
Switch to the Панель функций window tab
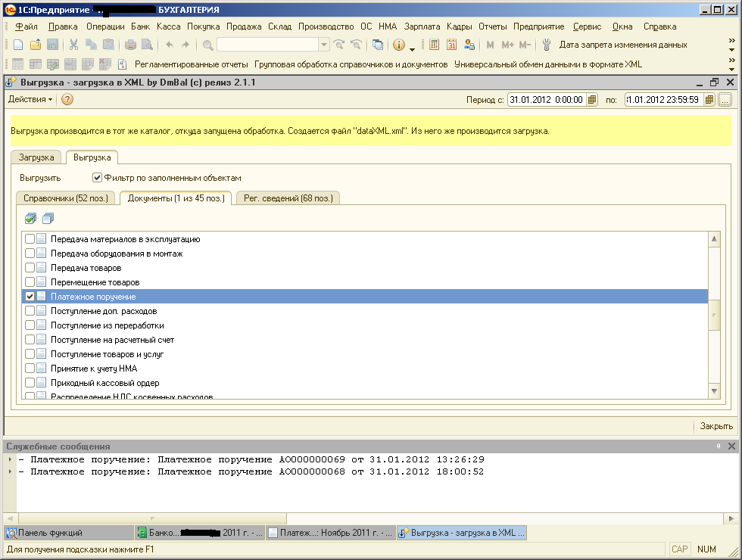click(x=69, y=533)
